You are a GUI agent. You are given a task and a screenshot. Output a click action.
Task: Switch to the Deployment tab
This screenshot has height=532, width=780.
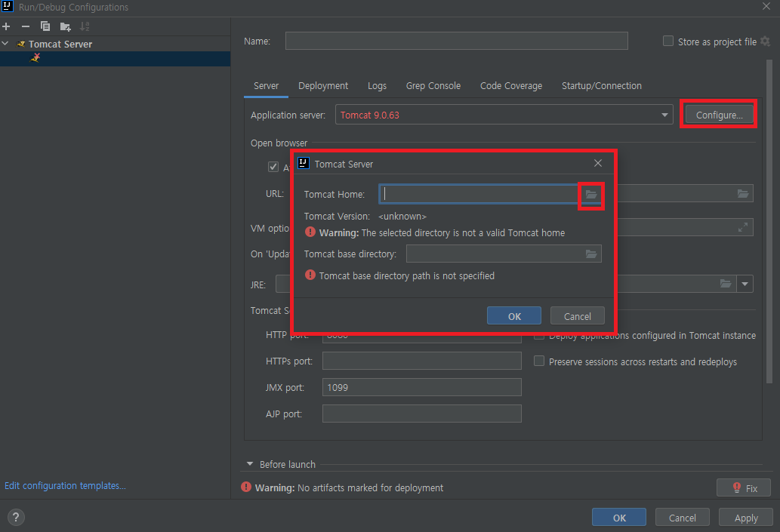point(323,85)
